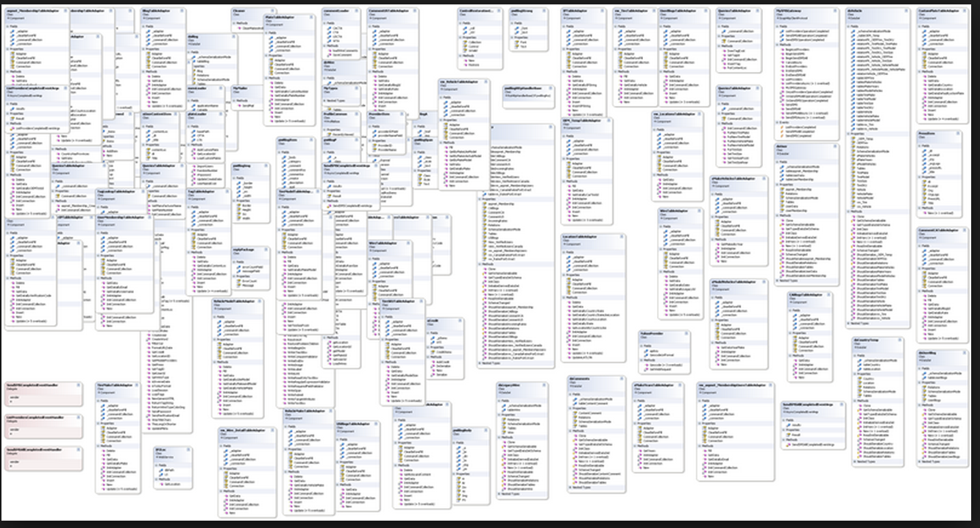Image resolution: width=980 pixels, height=528 pixels.
Task: Collapse the Promotions class chevron
Action: (x=958, y=133)
